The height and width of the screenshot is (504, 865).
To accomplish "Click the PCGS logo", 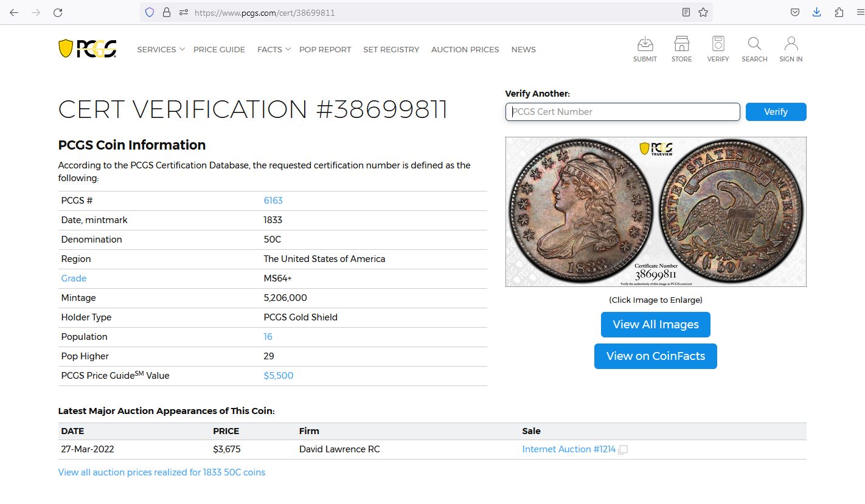I will click(88, 49).
